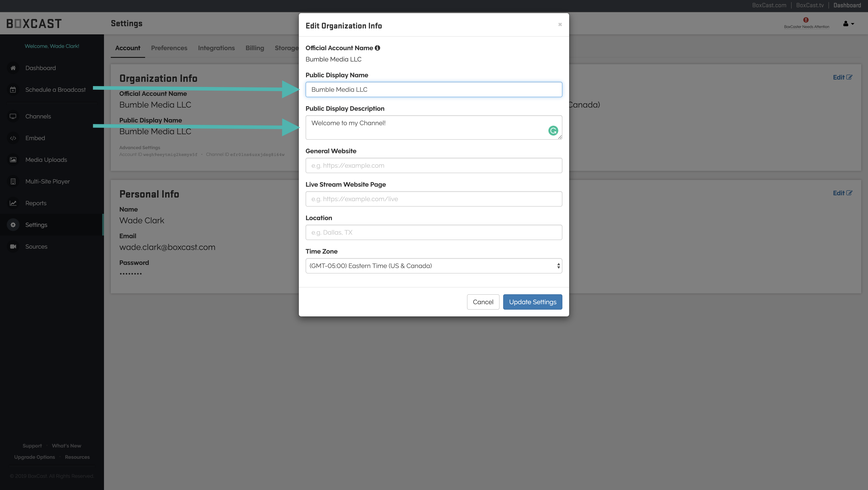Click the Grammarly icon in description box
Viewport: 868px width, 490px height.
(x=553, y=131)
